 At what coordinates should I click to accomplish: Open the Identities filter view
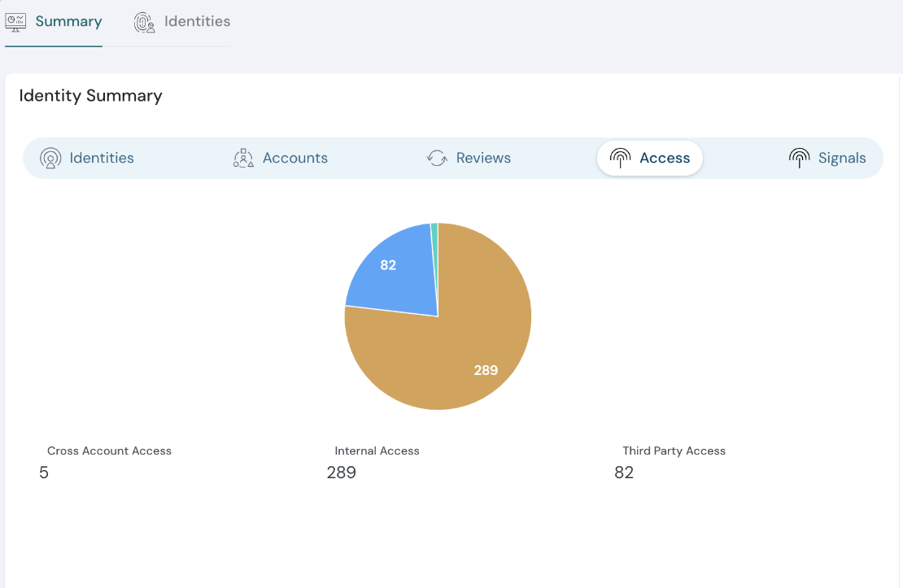tap(87, 158)
